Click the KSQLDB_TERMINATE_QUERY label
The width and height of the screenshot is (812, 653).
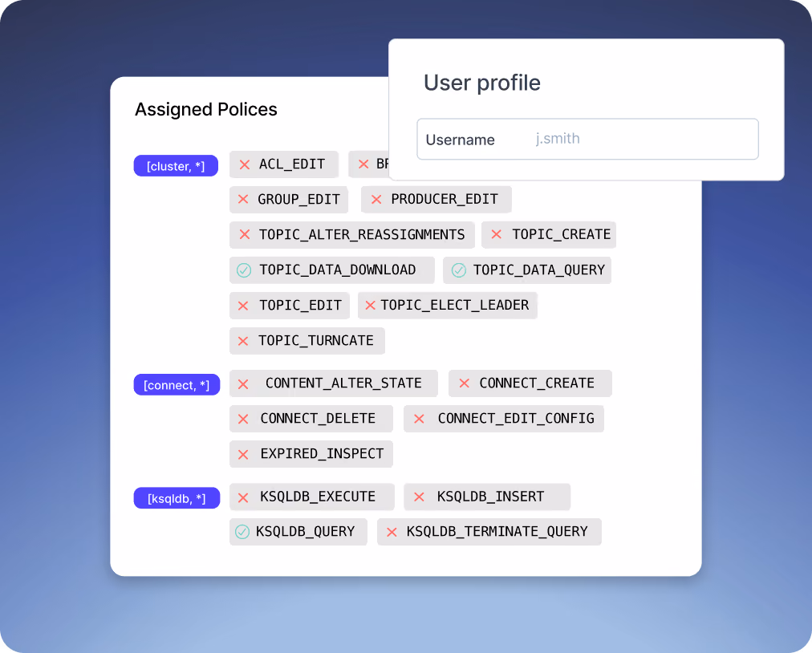point(497,532)
